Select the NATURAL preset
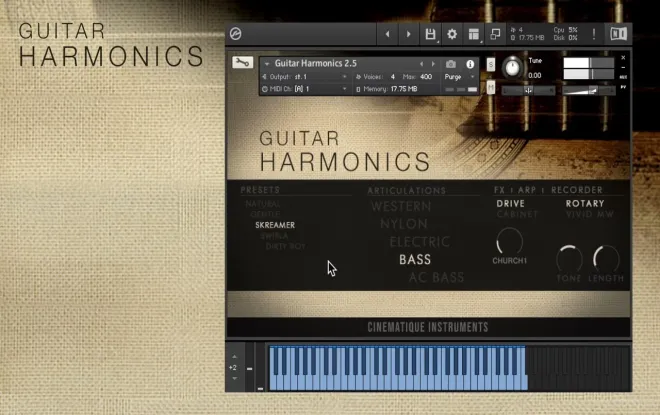The width and height of the screenshot is (660, 415). pyautogui.click(x=263, y=204)
